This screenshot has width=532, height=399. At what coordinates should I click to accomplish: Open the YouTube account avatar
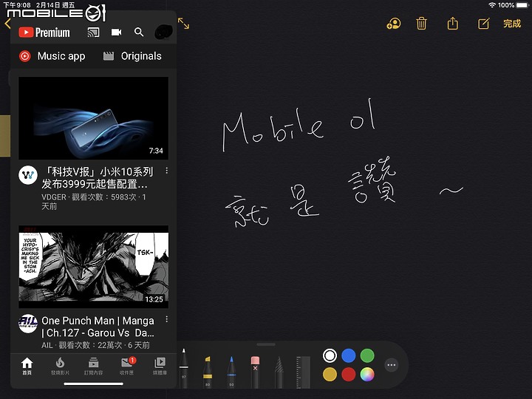[x=163, y=33]
